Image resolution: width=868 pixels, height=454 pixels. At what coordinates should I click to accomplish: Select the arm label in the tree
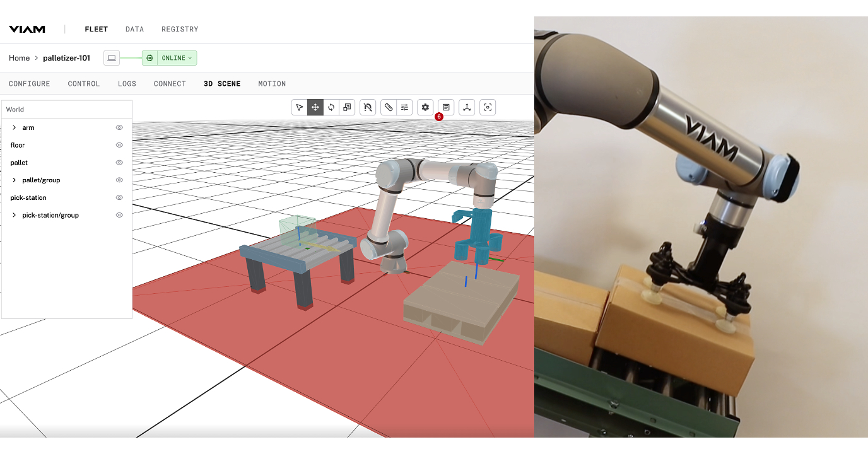click(28, 127)
